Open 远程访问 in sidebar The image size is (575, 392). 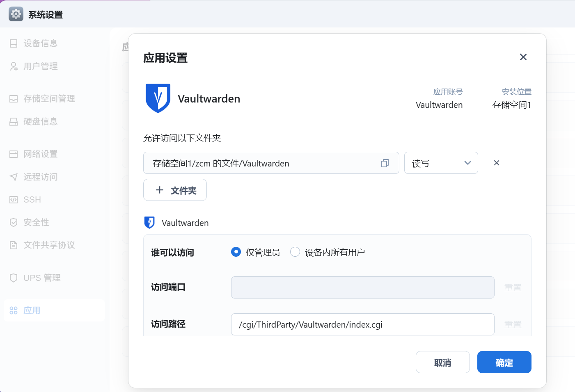pos(40,177)
